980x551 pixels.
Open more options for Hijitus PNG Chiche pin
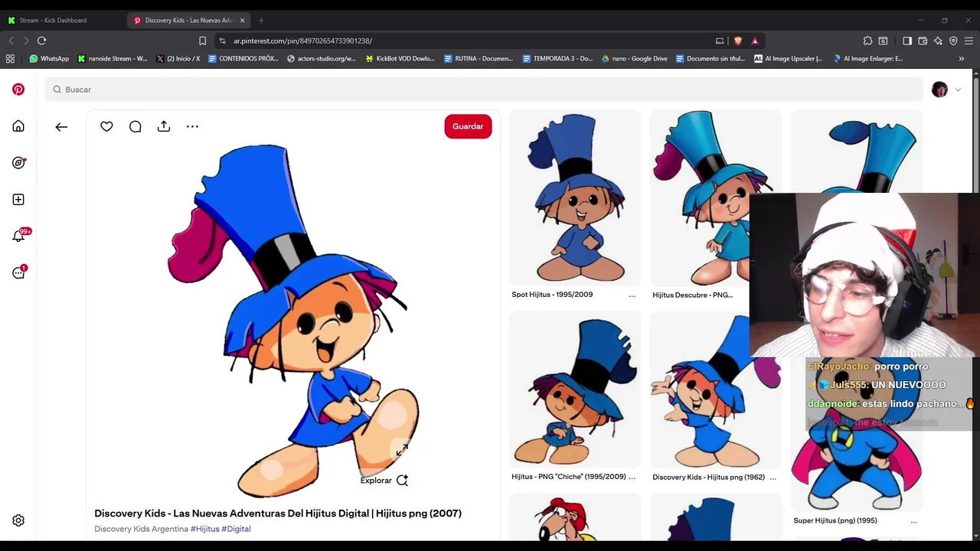(x=632, y=478)
